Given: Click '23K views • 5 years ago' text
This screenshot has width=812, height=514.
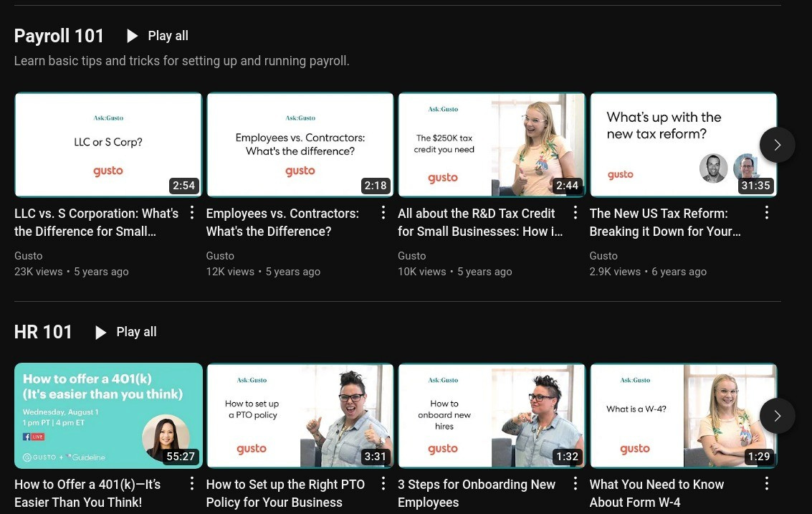Looking at the screenshot, I should point(72,272).
